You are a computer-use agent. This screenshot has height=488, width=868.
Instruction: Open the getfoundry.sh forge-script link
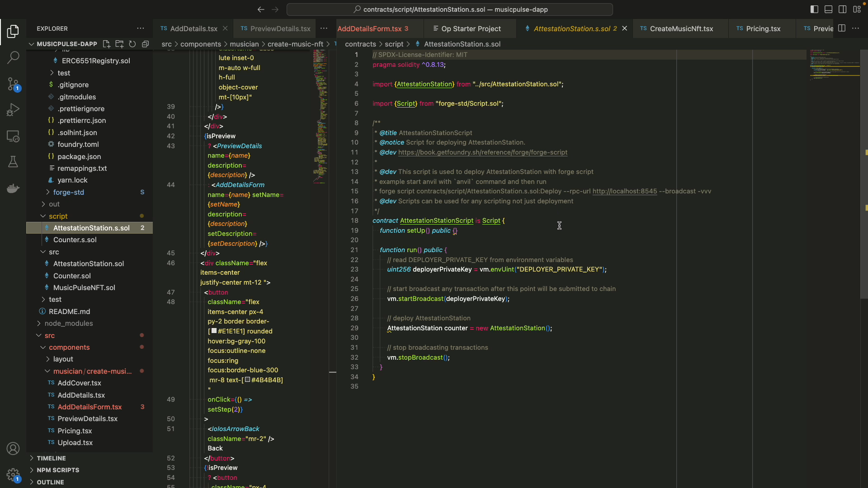(482, 152)
